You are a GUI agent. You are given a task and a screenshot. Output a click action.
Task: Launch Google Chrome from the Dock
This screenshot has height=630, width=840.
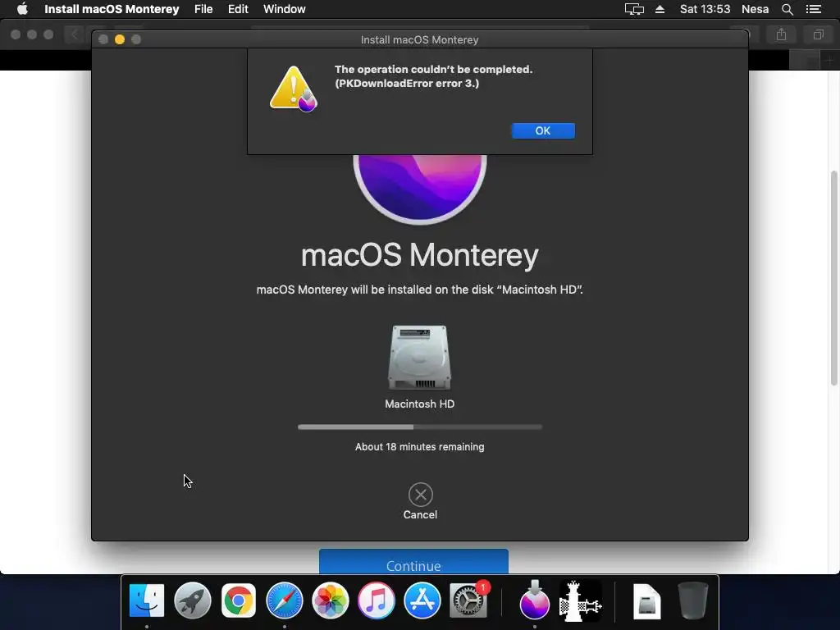(x=239, y=600)
